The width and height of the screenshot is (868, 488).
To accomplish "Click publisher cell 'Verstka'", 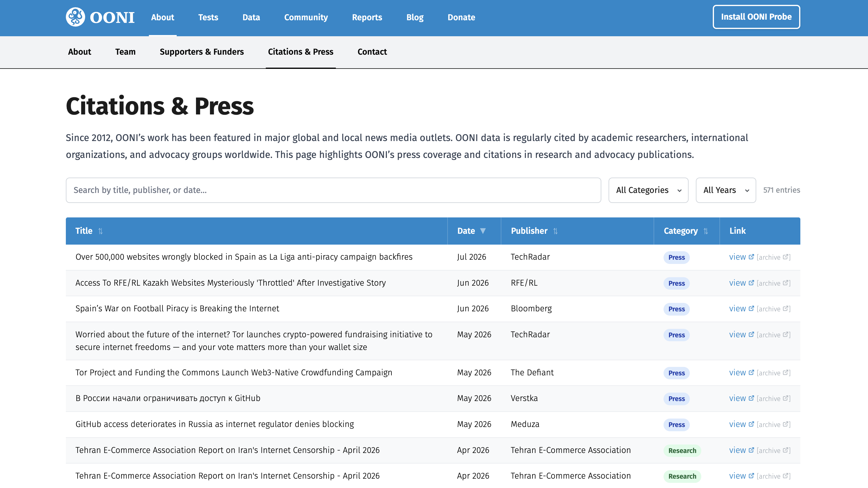I will point(524,398).
